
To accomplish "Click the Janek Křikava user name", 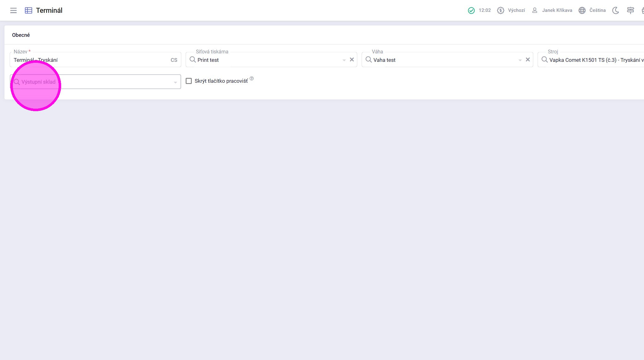I will click(557, 10).
